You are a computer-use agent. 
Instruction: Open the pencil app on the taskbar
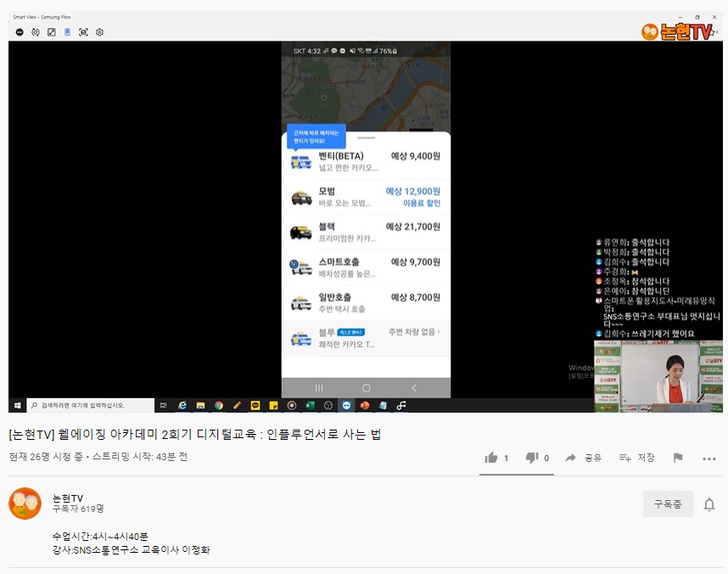tap(238, 405)
